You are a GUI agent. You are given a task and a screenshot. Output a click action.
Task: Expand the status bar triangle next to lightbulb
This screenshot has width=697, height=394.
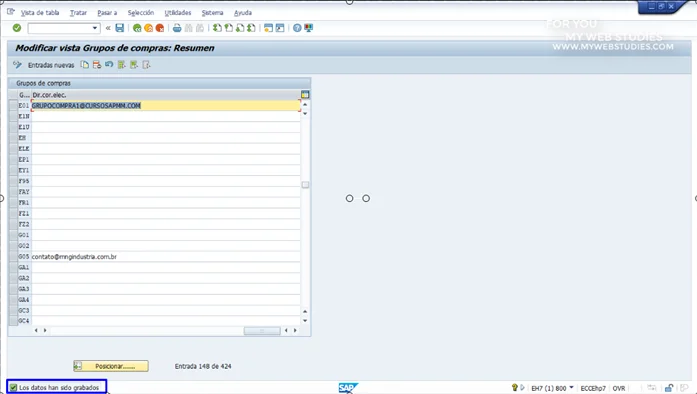point(522,387)
